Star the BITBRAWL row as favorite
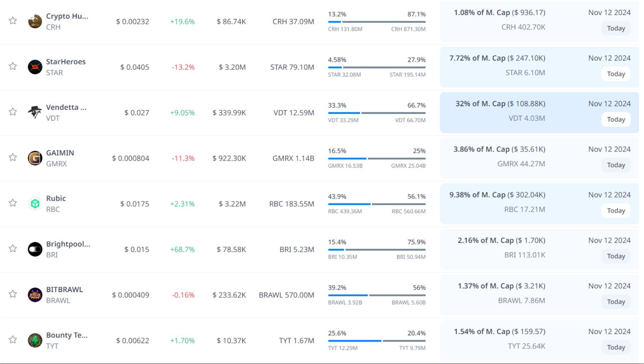 click(13, 294)
